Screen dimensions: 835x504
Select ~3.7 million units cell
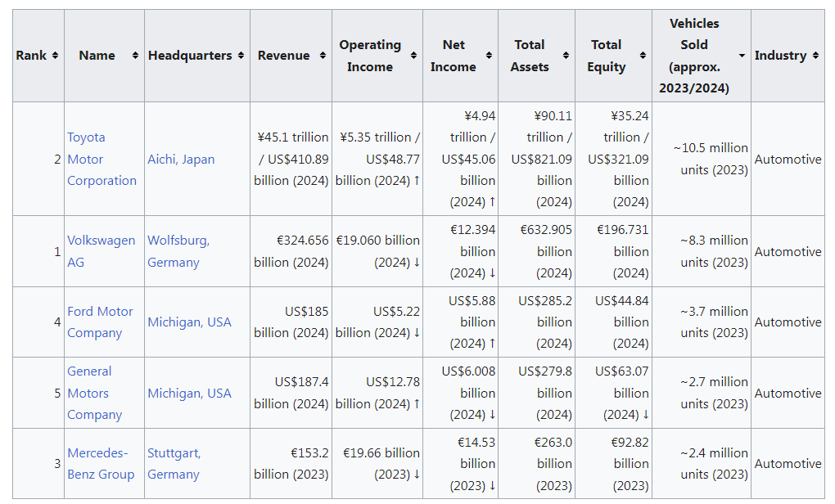tap(702, 322)
